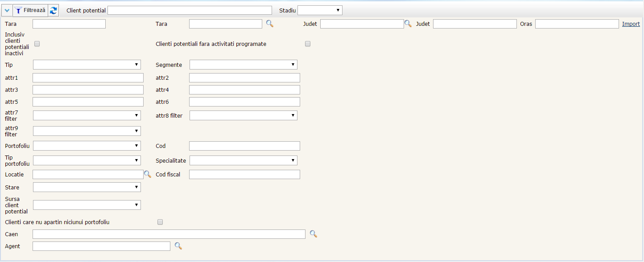Select the Specialitate combo box

pos(243,160)
